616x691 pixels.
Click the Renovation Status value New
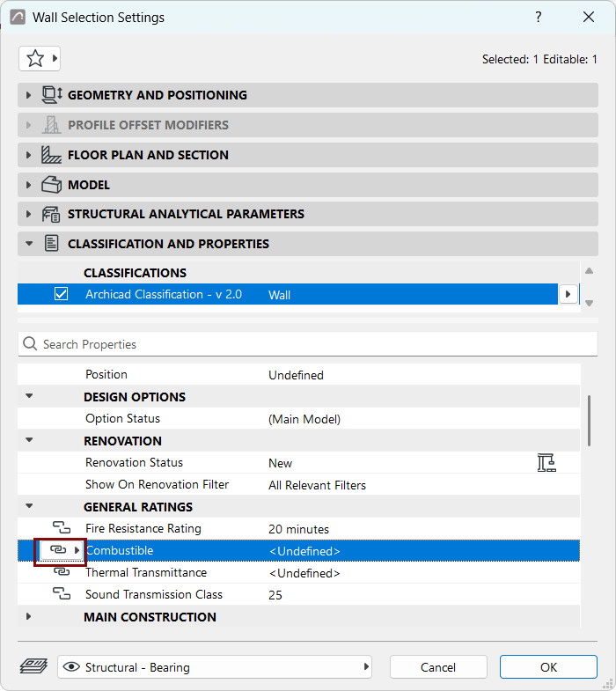(x=280, y=463)
